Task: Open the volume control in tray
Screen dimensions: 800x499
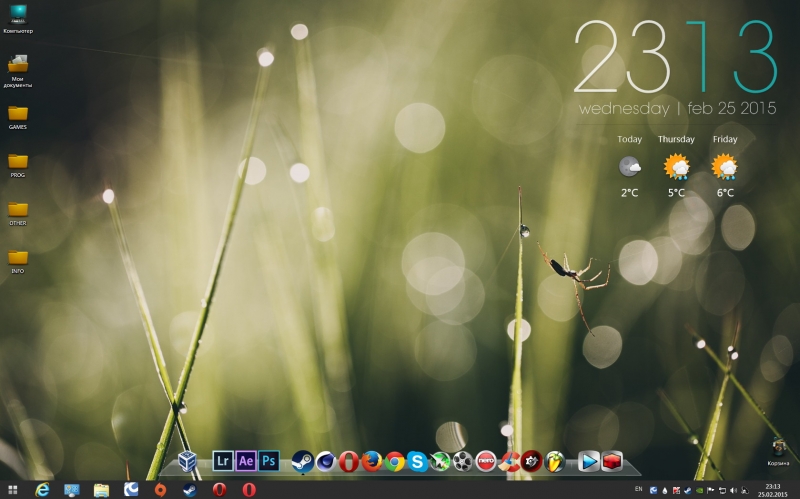Action: (733, 491)
